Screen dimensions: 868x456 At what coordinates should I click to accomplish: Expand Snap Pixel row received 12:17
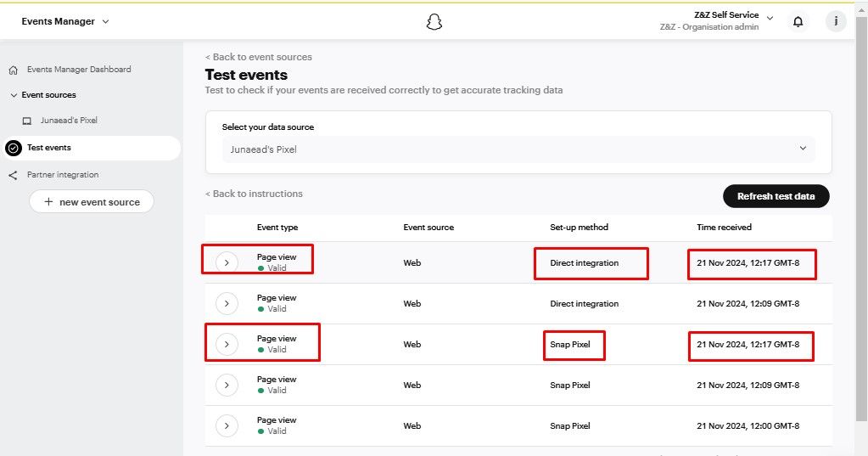tap(227, 344)
